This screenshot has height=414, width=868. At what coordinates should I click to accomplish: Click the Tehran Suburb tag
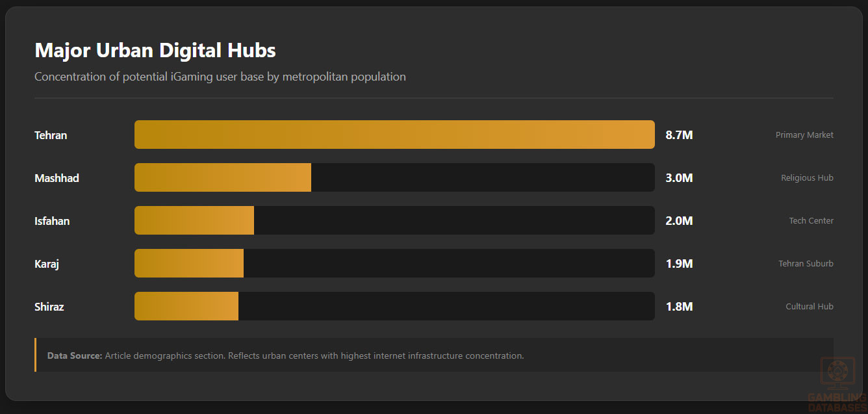pyautogui.click(x=806, y=264)
